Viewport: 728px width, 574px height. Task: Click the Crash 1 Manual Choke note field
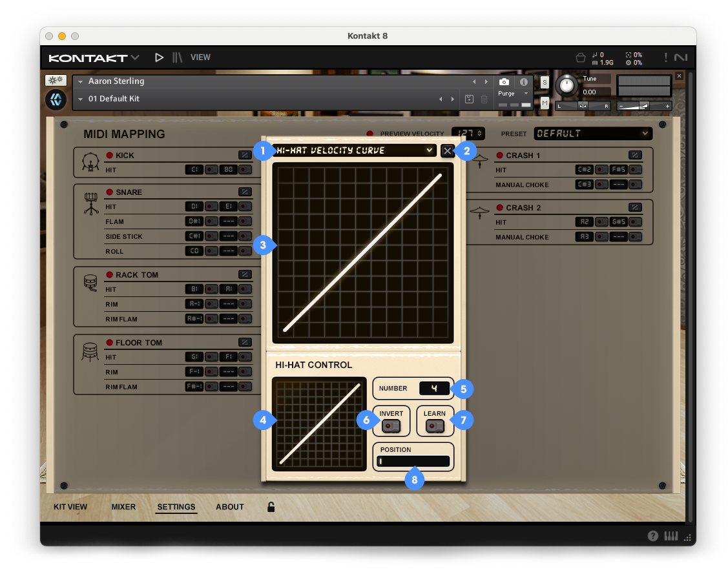(x=585, y=185)
